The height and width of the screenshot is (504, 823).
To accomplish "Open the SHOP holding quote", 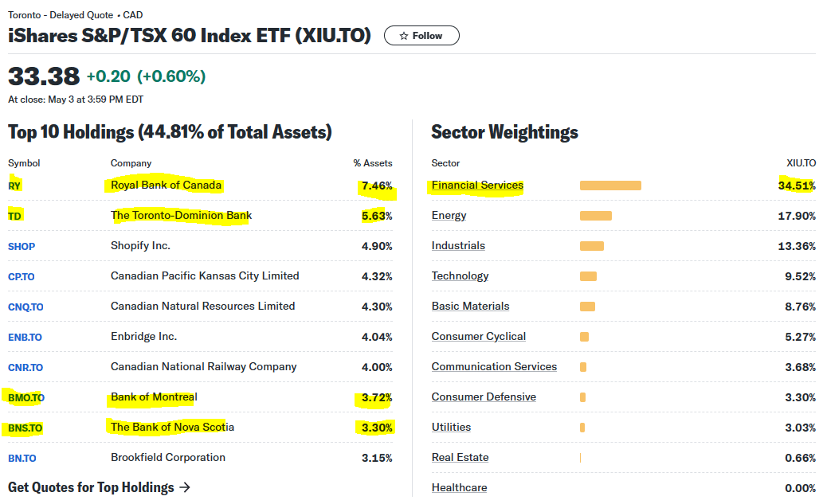I will point(21,246).
